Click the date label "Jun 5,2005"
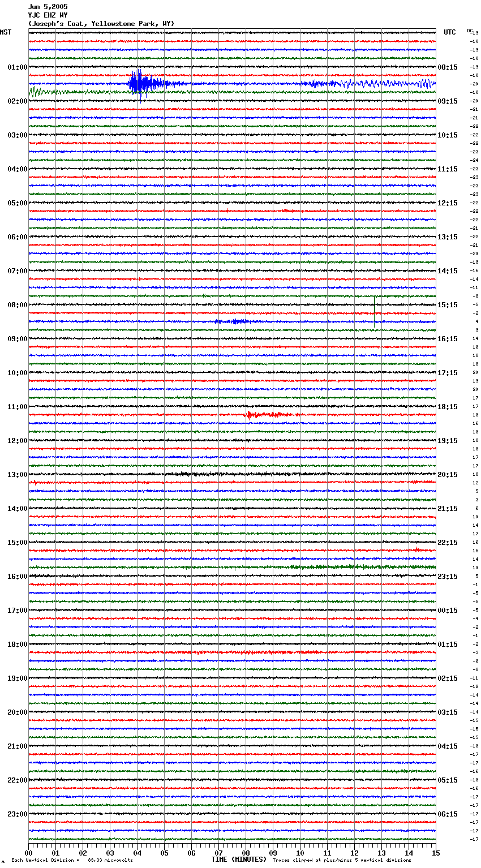481x868 pixels. coord(48,7)
